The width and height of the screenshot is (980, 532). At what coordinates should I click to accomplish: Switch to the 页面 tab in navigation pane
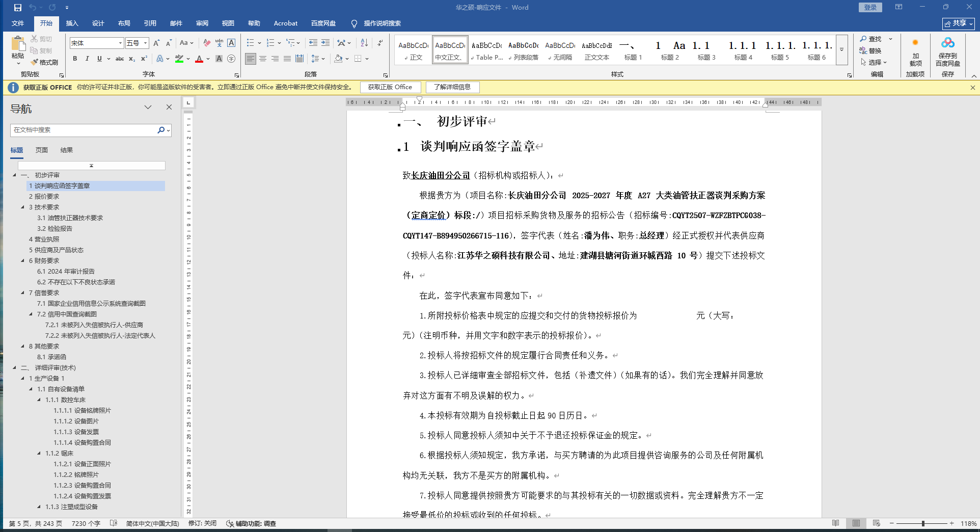point(42,150)
